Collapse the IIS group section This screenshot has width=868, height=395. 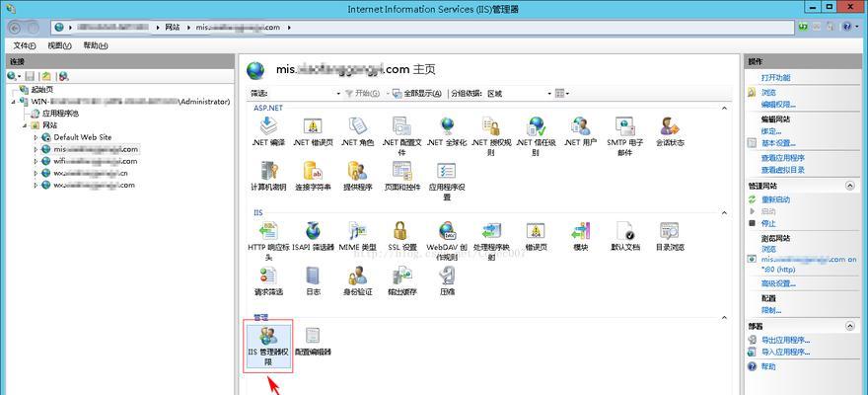click(x=725, y=212)
